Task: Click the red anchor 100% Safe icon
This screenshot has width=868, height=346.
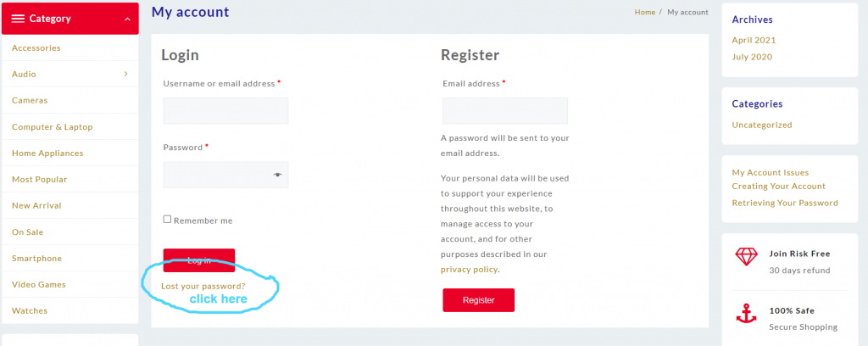Action: tap(746, 313)
